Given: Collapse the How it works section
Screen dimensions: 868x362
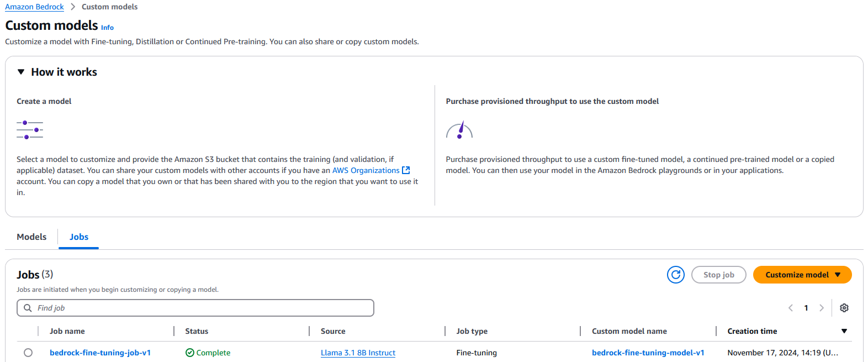Looking at the screenshot, I should (x=21, y=72).
